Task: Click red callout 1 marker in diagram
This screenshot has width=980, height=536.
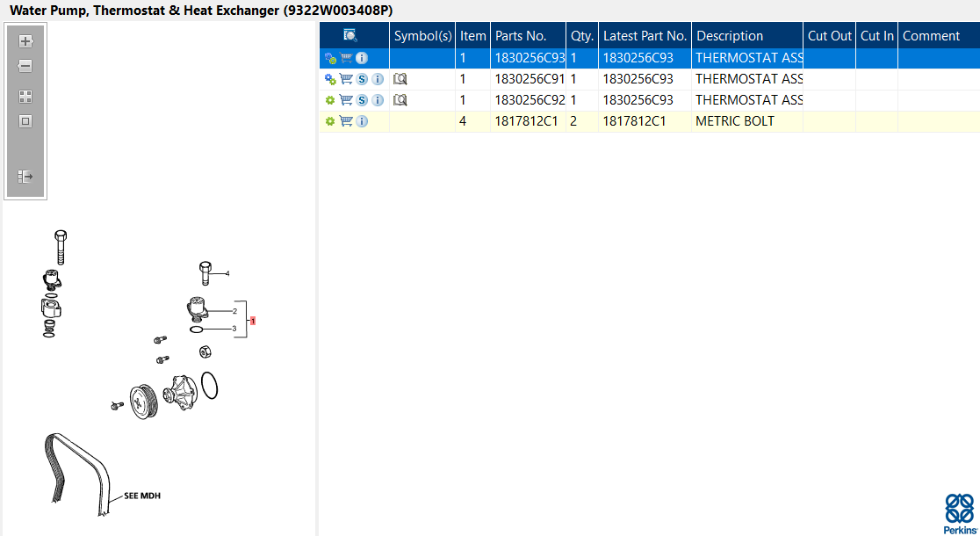Action: pyautogui.click(x=253, y=321)
